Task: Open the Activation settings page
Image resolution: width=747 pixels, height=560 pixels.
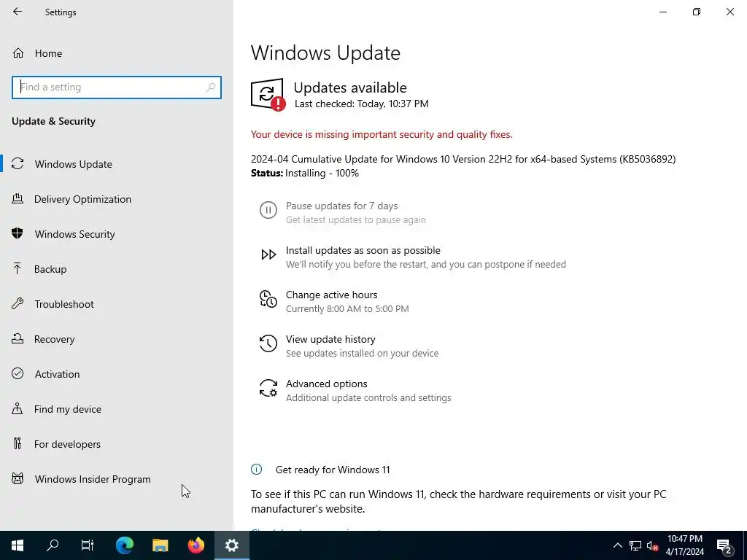Action: coord(117,374)
